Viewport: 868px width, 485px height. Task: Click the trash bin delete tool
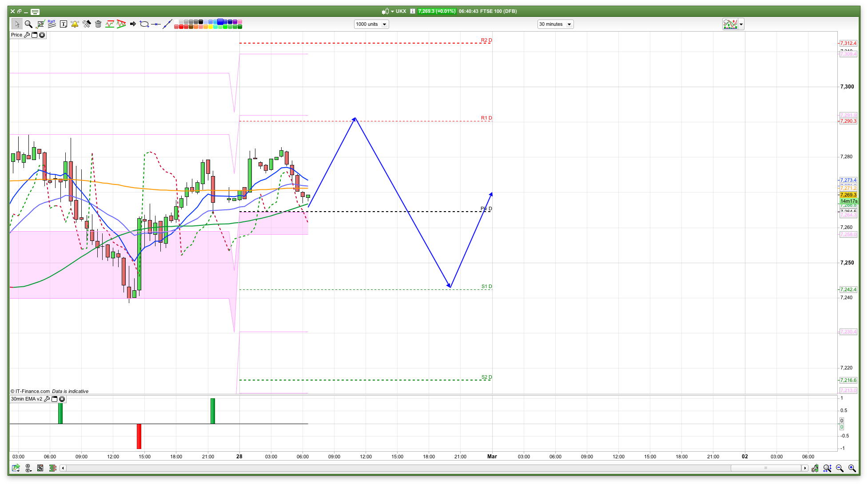98,24
